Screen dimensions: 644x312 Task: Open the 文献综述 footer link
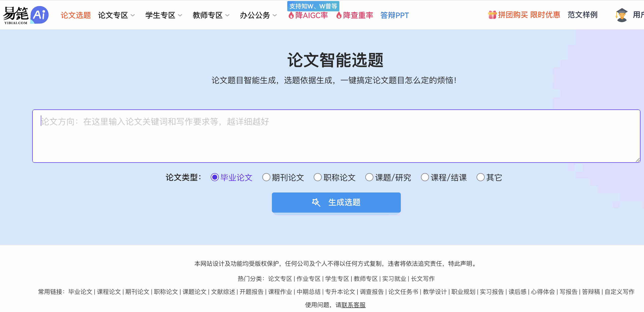[223, 292]
